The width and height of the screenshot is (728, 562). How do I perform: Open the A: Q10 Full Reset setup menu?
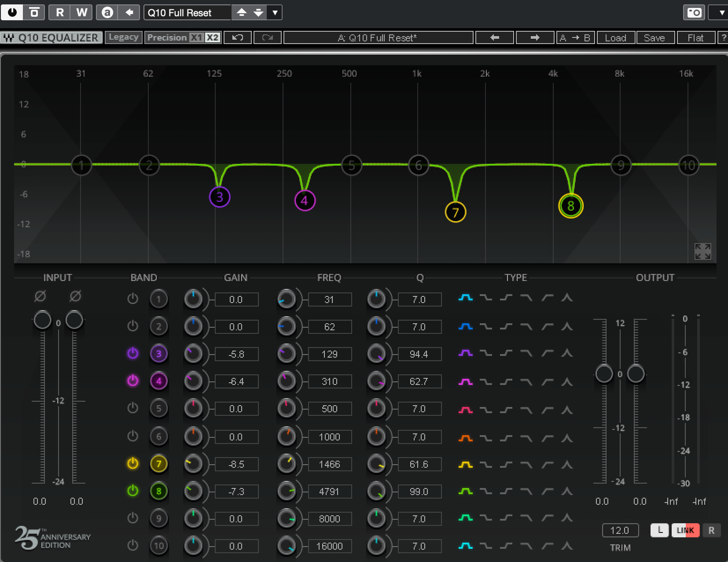point(379,38)
